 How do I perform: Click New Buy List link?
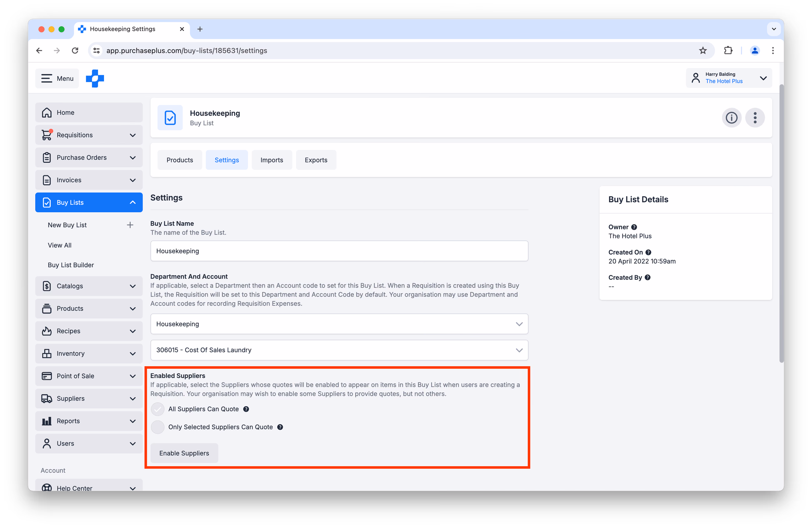[x=67, y=225]
